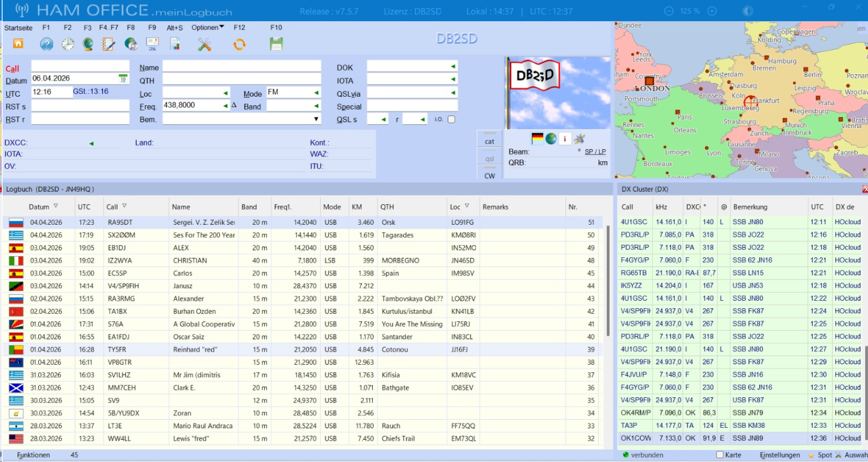Enable the Karte checkbox in DX Cluster
The width and height of the screenshot is (868, 462).
(x=720, y=455)
